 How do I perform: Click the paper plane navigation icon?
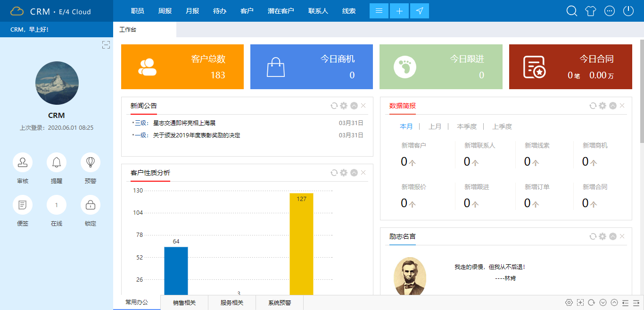420,10
